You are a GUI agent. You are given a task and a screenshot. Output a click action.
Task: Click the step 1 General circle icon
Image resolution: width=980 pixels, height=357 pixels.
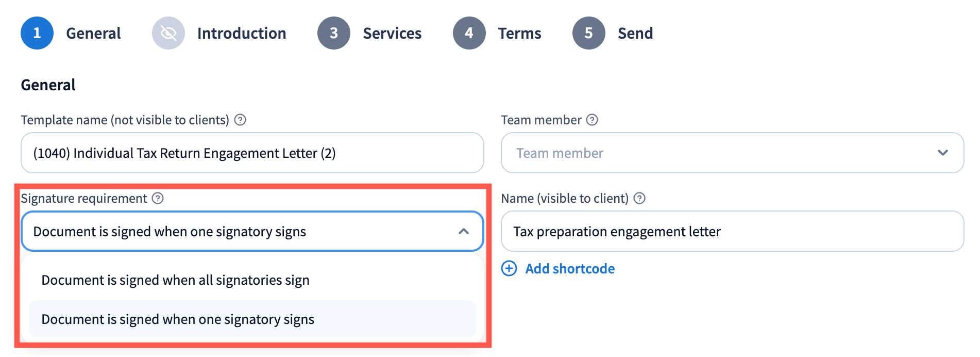[37, 33]
